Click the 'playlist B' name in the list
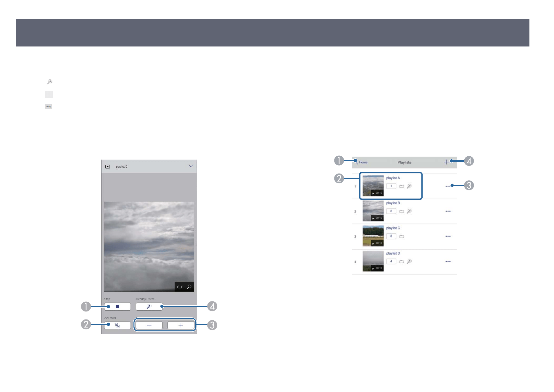Viewport: 554px width, 392px height. point(393,203)
